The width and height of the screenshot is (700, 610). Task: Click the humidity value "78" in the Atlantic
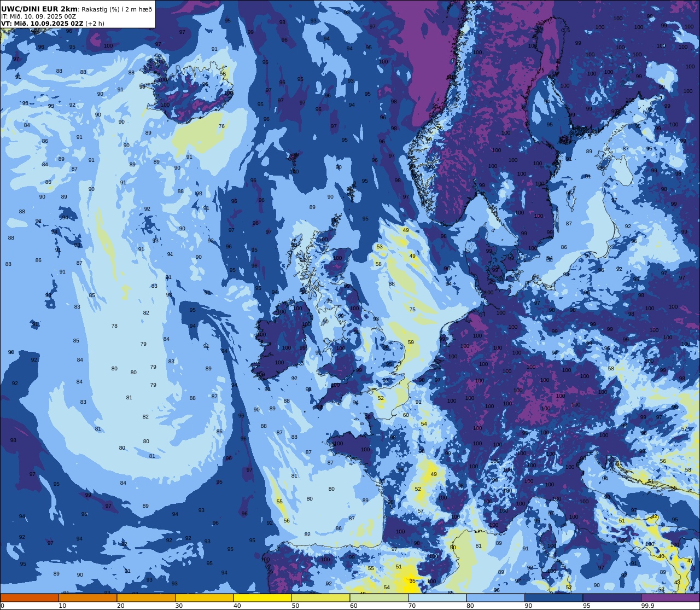tap(114, 326)
